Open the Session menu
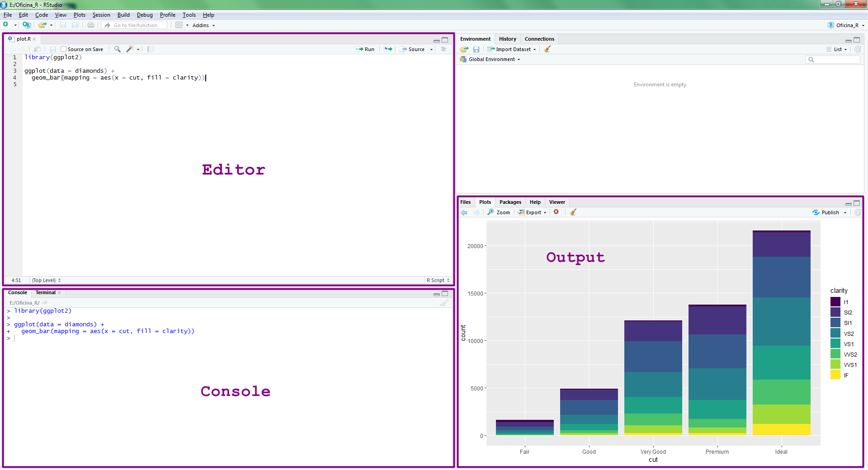Screen dimensions: 868x470 coord(101,15)
